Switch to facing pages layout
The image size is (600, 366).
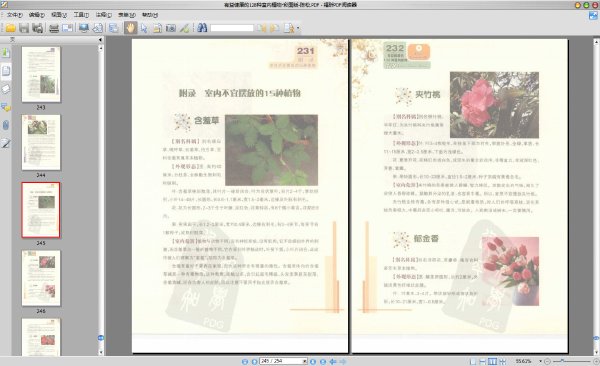(493, 361)
